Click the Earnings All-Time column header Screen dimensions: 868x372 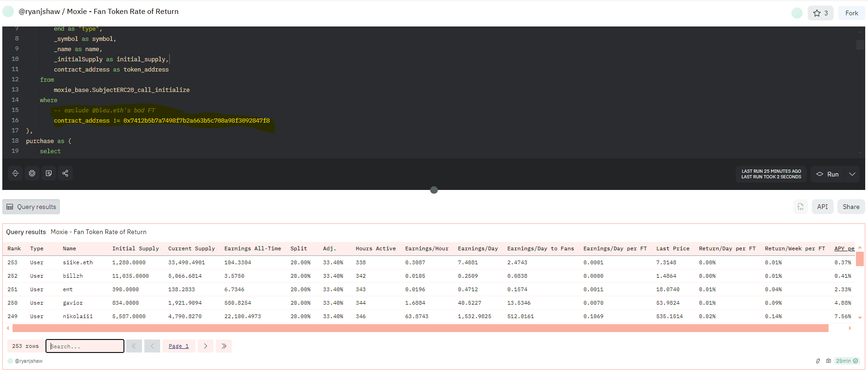(x=253, y=248)
